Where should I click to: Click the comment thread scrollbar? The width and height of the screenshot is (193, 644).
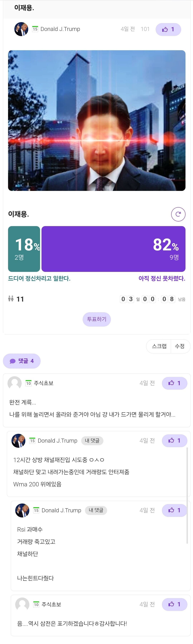pyautogui.click(x=187, y=495)
